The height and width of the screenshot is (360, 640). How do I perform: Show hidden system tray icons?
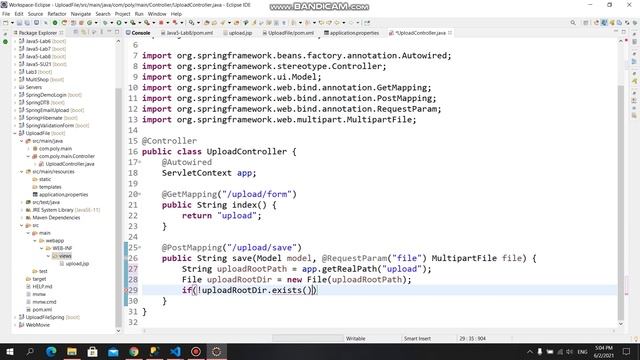[530, 351]
